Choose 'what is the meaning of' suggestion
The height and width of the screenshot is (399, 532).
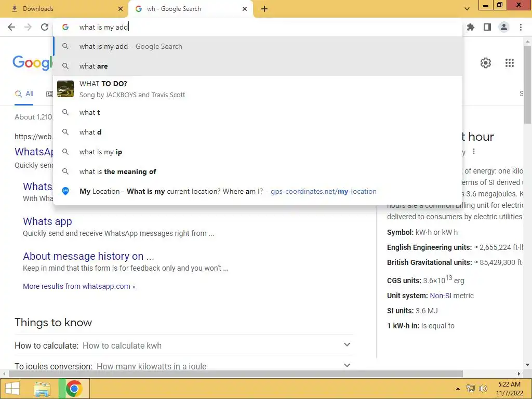coord(258,171)
